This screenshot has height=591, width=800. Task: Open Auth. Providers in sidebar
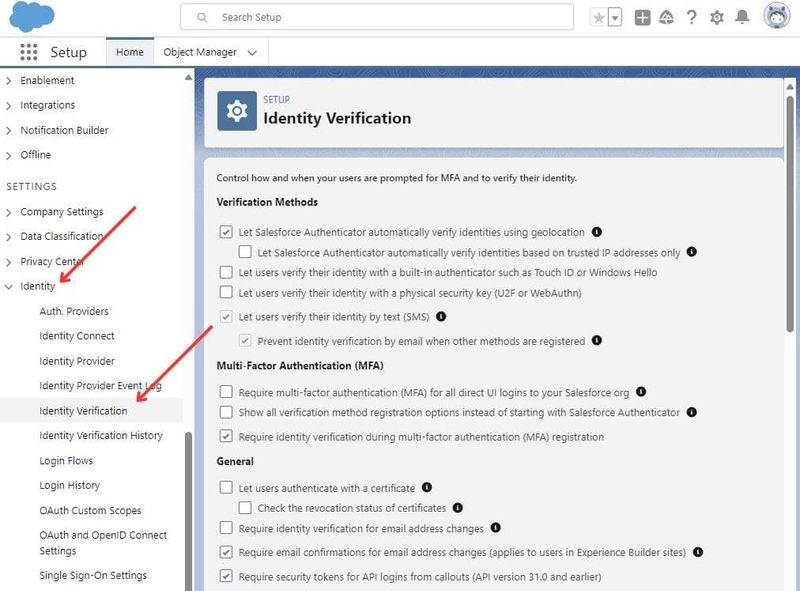tap(74, 311)
